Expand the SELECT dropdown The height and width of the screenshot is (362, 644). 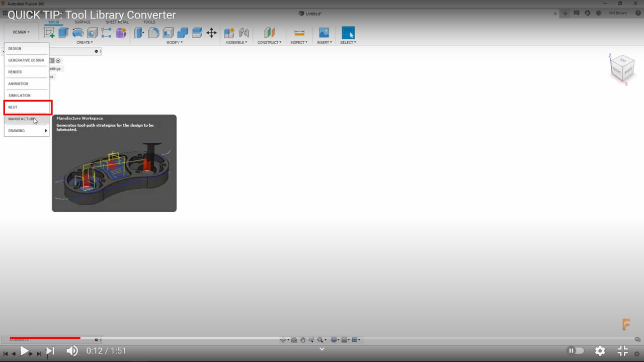click(x=348, y=43)
